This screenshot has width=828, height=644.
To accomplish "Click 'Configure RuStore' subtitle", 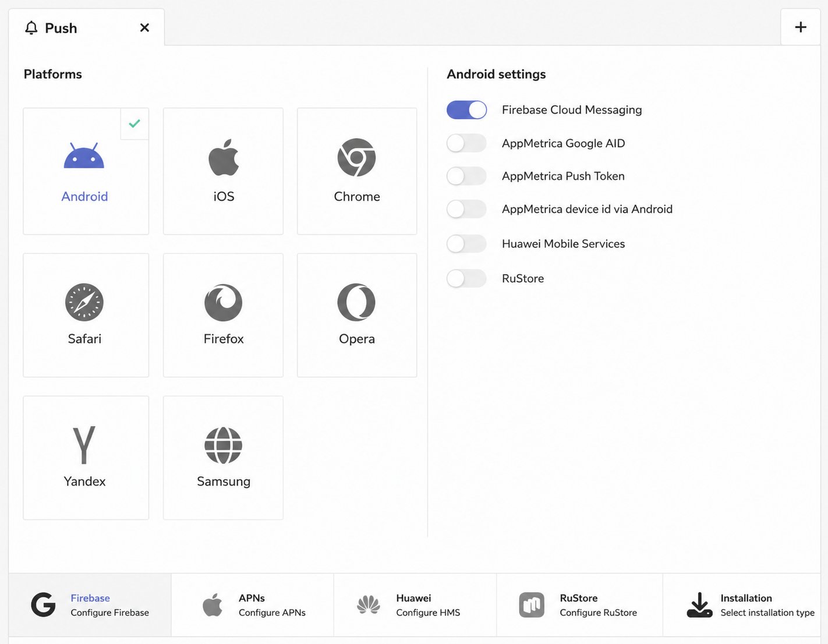I will tap(598, 613).
